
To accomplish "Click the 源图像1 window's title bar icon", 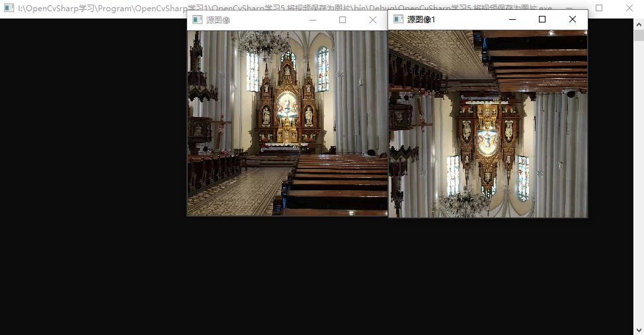I will 399,19.
